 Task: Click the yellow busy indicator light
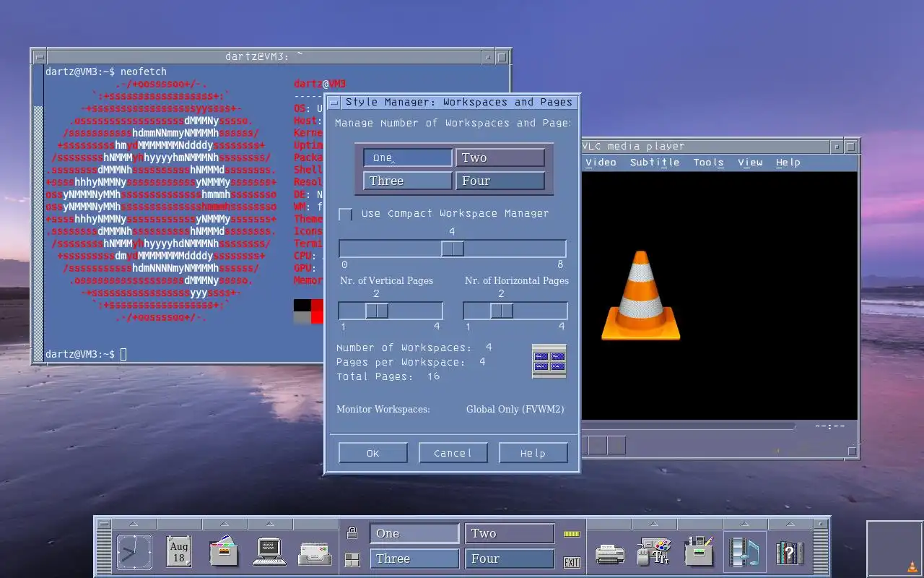pyautogui.click(x=572, y=534)
